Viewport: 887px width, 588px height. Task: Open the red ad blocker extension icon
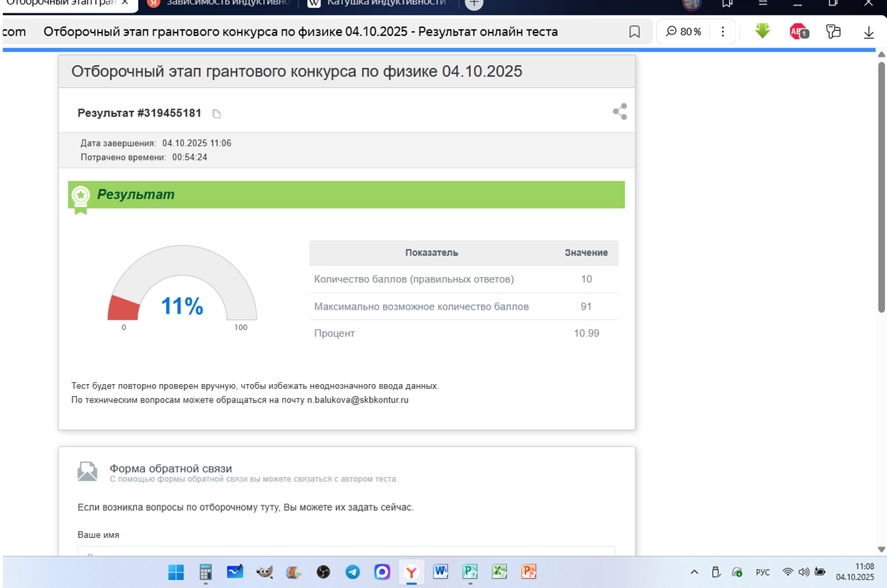[798, 32]
